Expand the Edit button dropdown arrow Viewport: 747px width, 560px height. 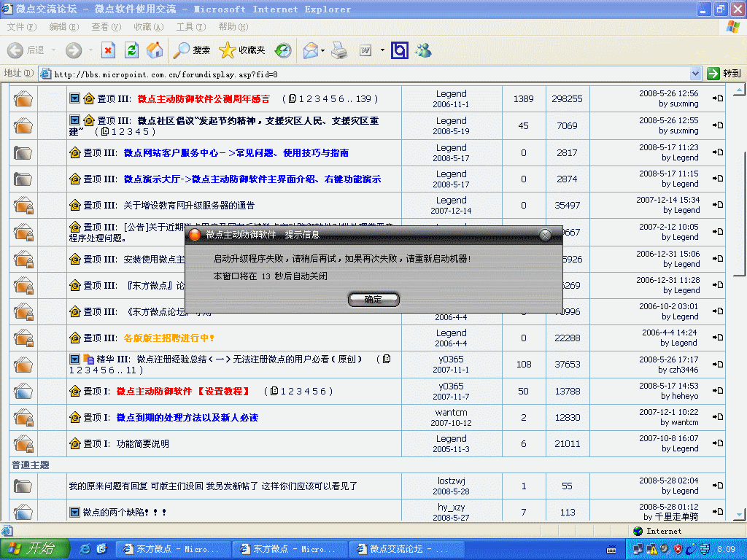pos(382,50)
